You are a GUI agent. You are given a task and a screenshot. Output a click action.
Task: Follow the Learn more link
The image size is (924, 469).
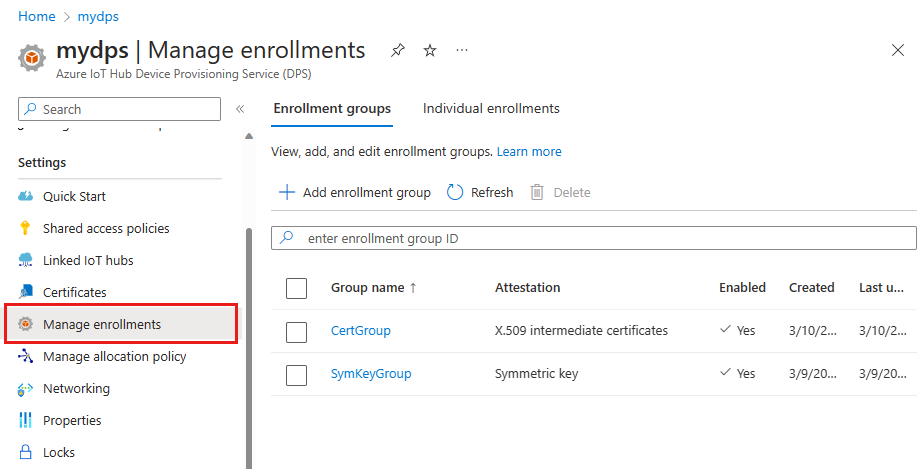[529, 152]
